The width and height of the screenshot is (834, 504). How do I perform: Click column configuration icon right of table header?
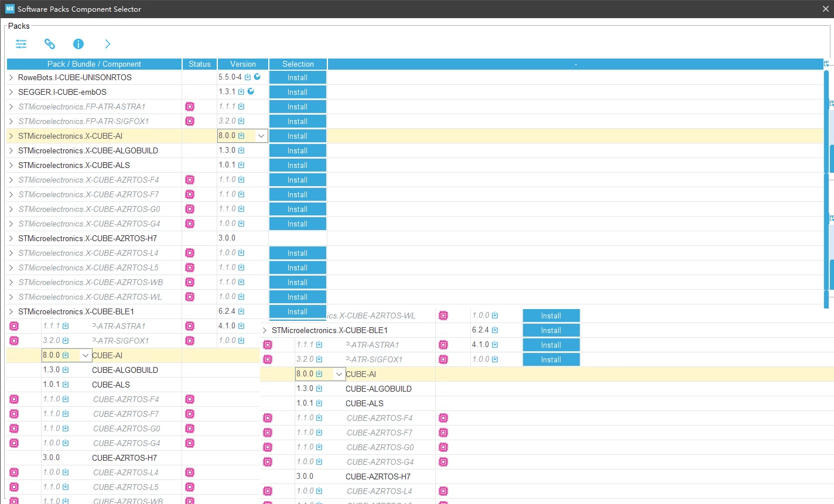(x=827, y=64)
